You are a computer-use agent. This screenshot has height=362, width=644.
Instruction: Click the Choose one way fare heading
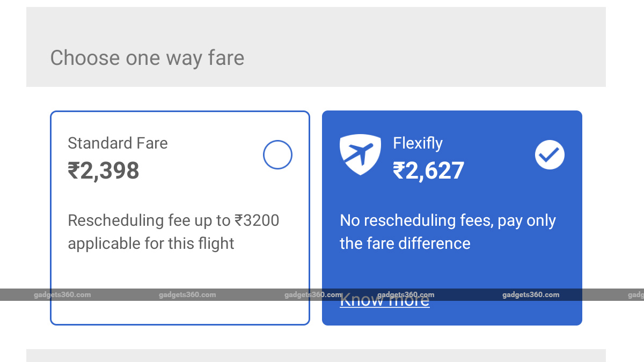point(147,58)
